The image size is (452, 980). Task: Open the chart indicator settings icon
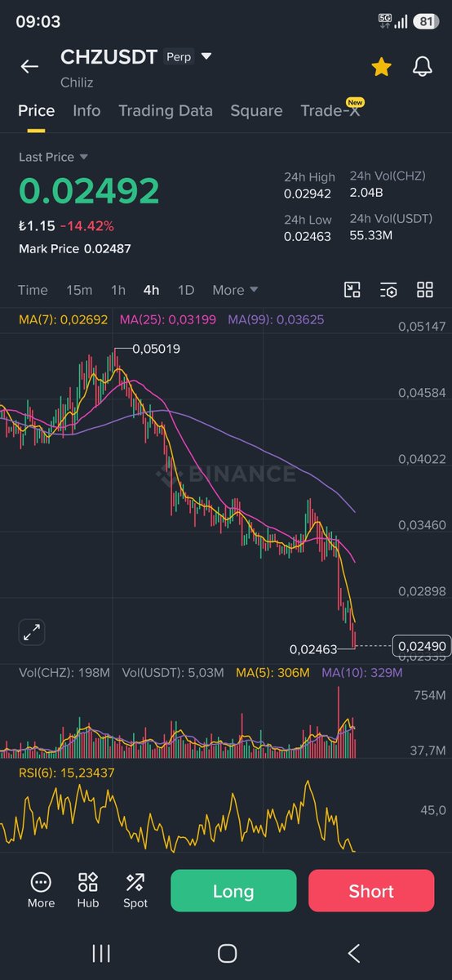[388, 290]
